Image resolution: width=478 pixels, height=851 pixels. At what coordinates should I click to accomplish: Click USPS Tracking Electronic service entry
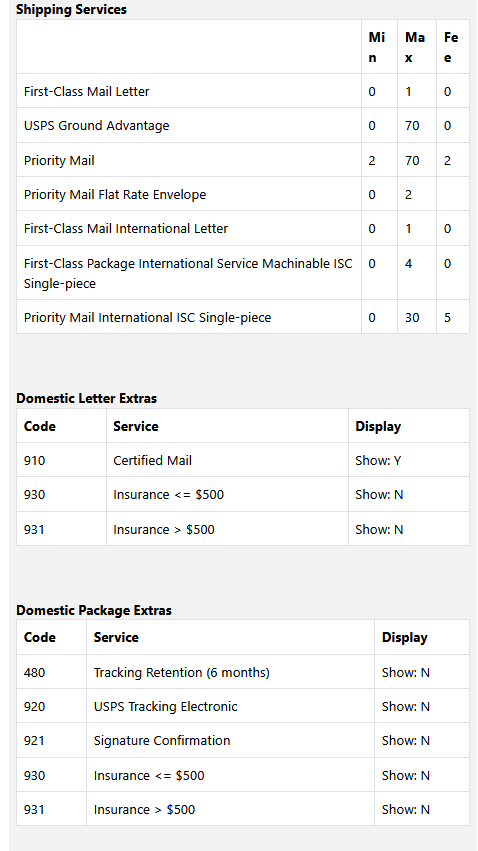click(x=165, y=706)
